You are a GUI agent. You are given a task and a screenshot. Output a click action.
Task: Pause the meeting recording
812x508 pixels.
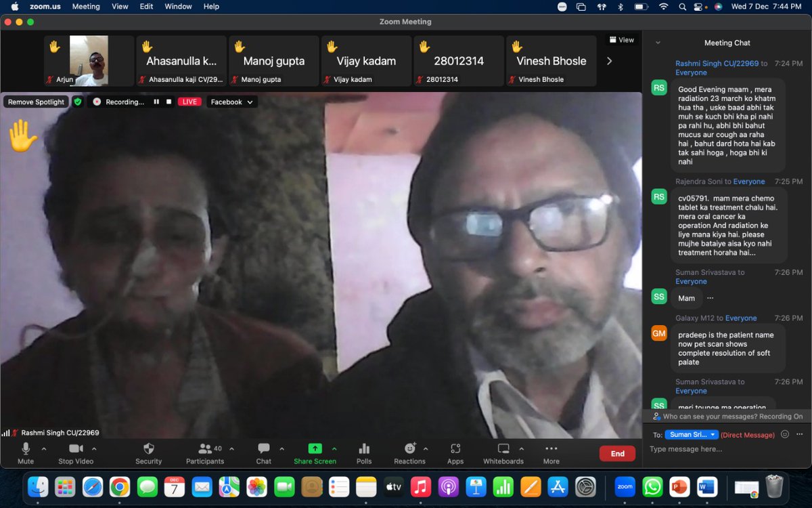pyautogui.click(x=156, y=102)
